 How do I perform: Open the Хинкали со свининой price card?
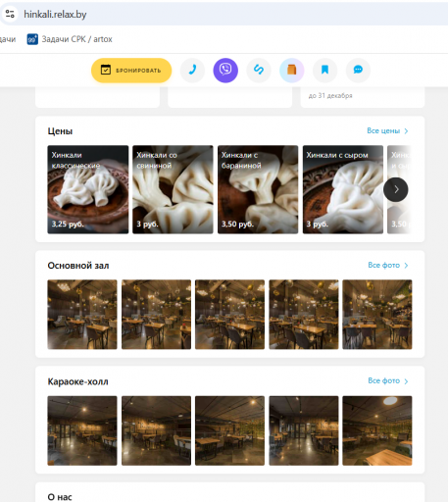(x=173, y=189)
